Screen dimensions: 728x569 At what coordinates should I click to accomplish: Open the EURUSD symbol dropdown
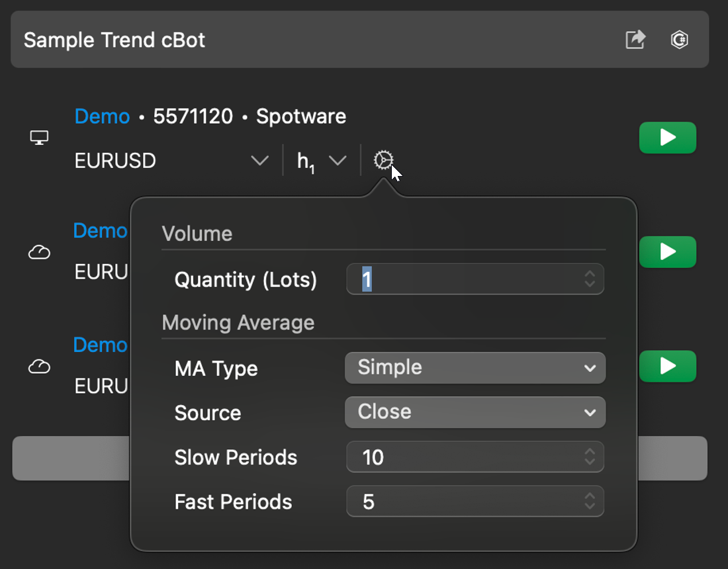[x=260, y=160]
